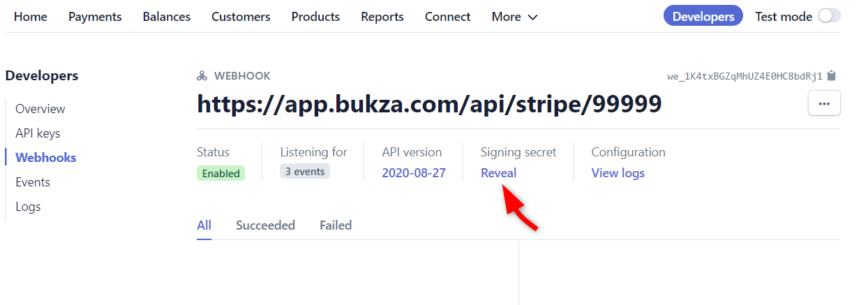Switch to the Failed tab
This screenshot has height=305, width=868.
[x=336, y=225]
